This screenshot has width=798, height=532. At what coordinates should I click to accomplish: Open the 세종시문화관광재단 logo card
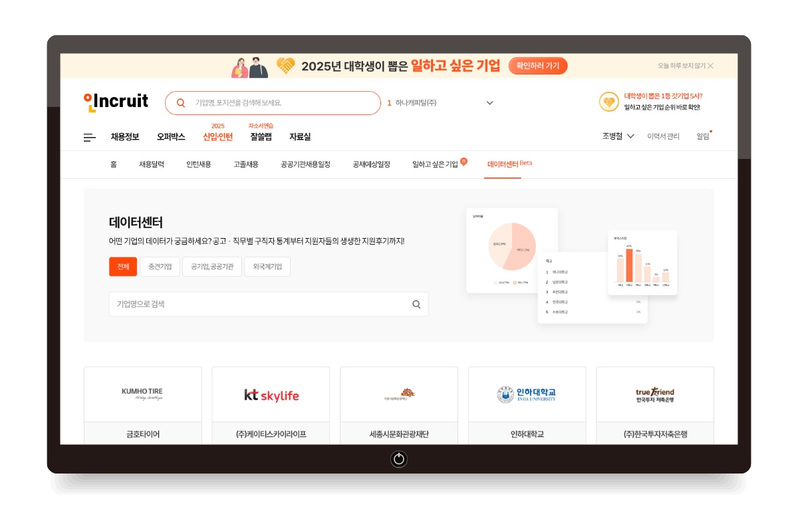point(399,394)
